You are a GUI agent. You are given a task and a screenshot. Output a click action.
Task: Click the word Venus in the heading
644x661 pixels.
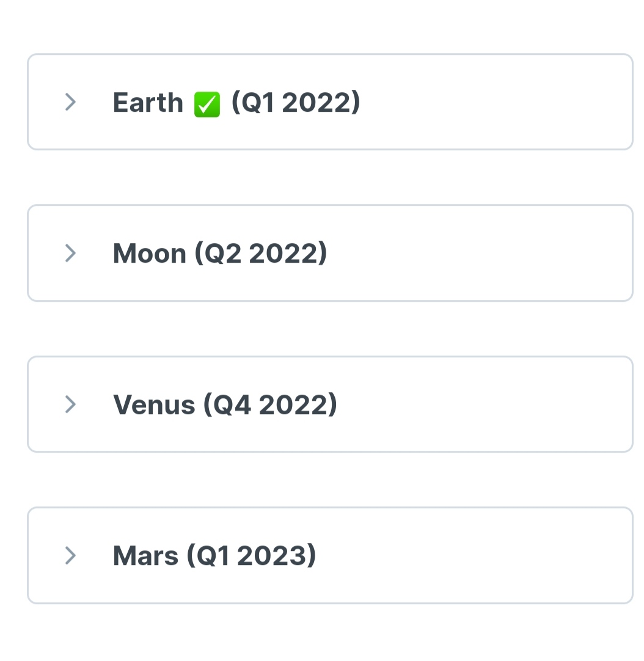coord(154,404)
